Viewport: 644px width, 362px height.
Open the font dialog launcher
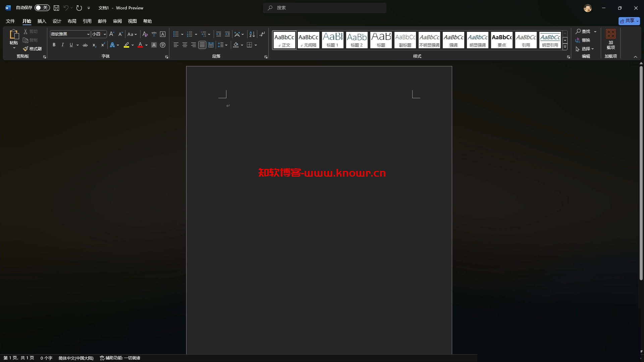pos(167,57)
